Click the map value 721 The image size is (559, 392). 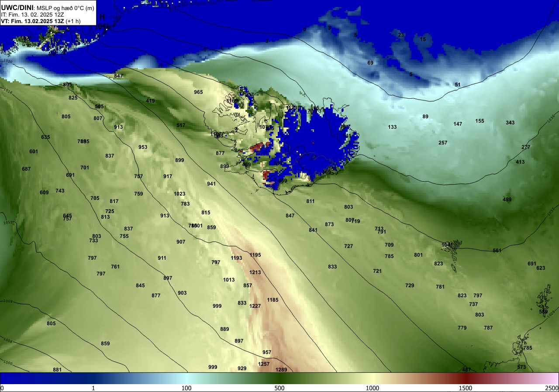tap(377, 271)
